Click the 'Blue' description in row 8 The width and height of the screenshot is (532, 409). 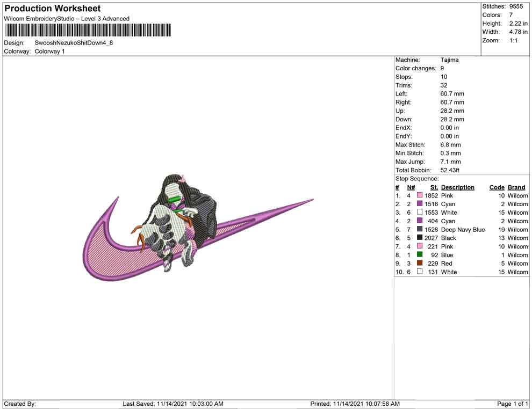[447, 255]
